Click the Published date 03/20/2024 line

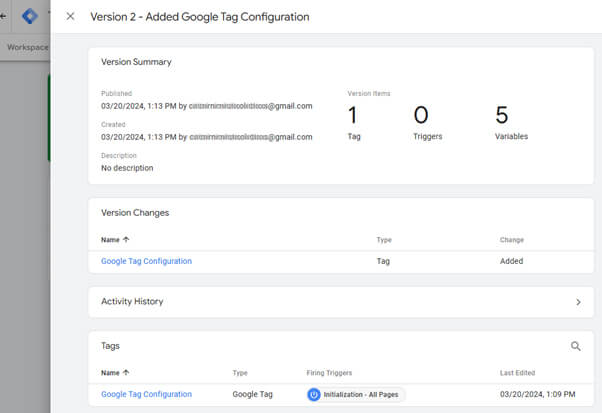(x=207, y=106)
